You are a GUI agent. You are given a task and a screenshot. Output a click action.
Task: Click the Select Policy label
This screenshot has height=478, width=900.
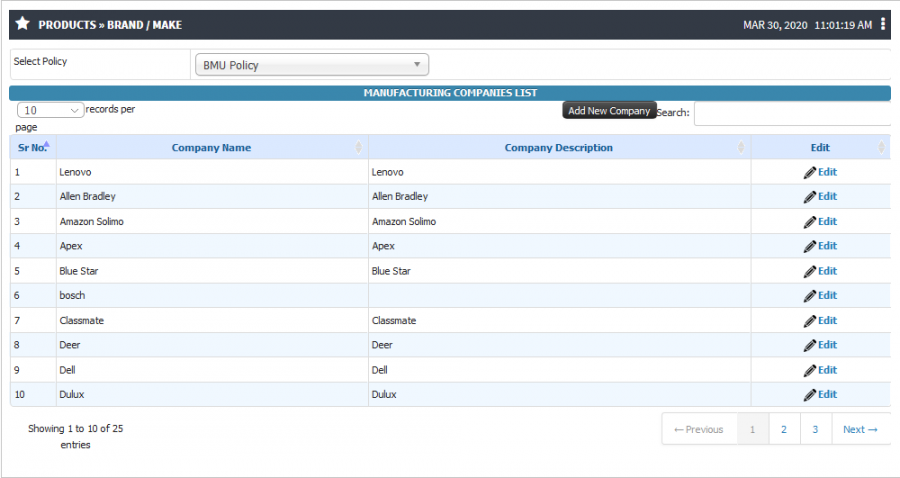(x=40, y=61)
